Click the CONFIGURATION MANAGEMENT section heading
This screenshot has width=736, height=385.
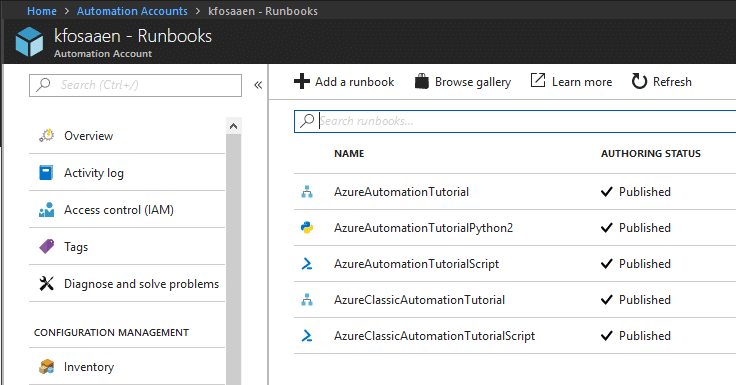coord(111,332)
